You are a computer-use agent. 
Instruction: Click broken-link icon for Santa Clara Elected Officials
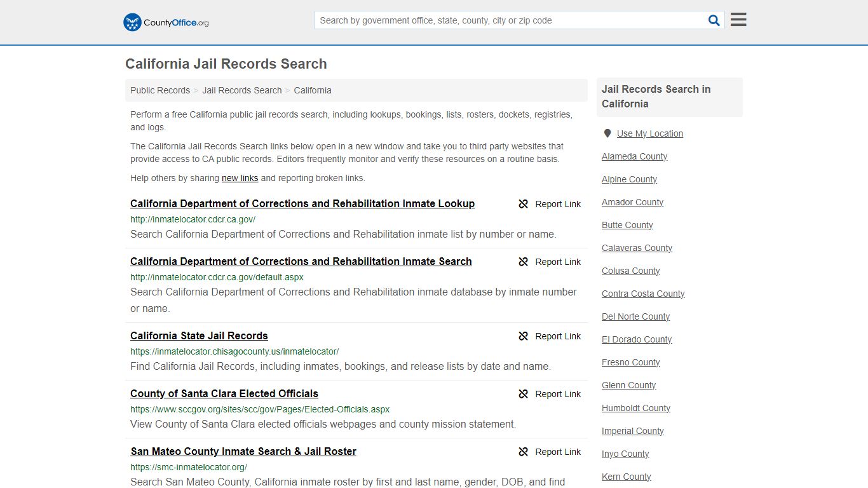tap(524, 394)
